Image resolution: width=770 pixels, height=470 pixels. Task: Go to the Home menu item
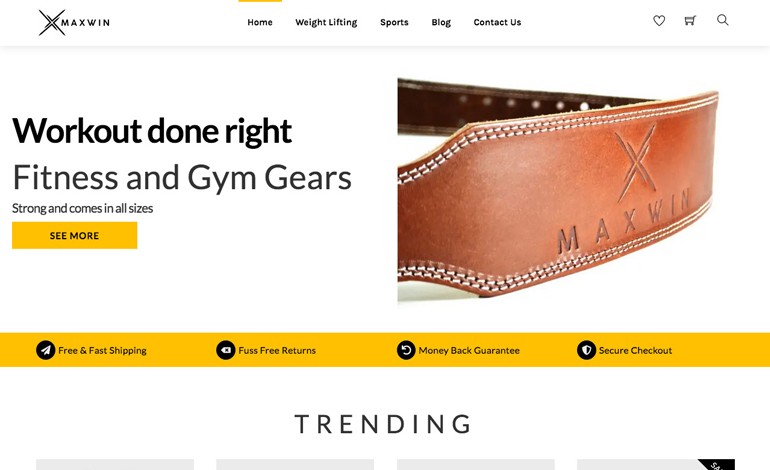260,22
